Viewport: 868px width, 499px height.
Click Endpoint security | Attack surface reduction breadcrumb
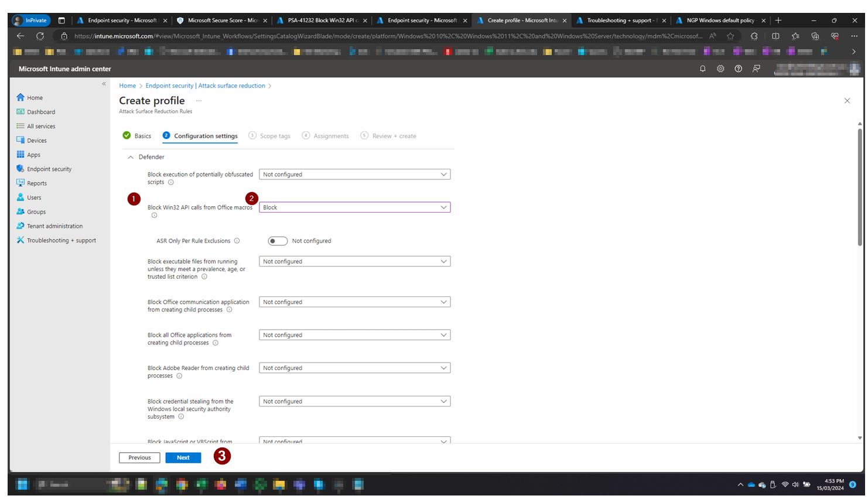[x=206, y=86]
